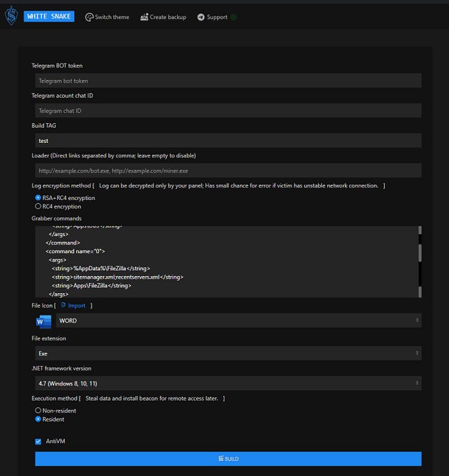449x476 pixels.
Task: Click the White Snake shield logo
Action: (x=12, y=16)
